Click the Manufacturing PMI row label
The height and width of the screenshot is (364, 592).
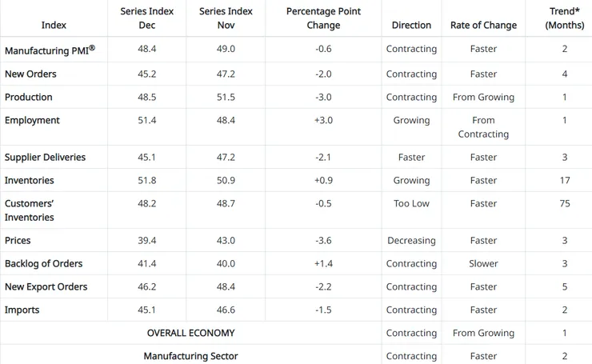coord(50,50)
